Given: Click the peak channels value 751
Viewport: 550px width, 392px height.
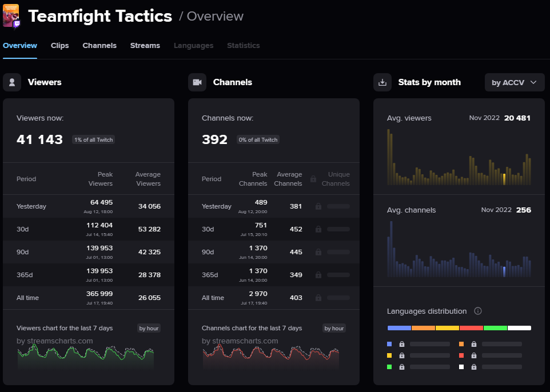Looking at the screenshot, I should pyautogui.click(x=261, y=225).
